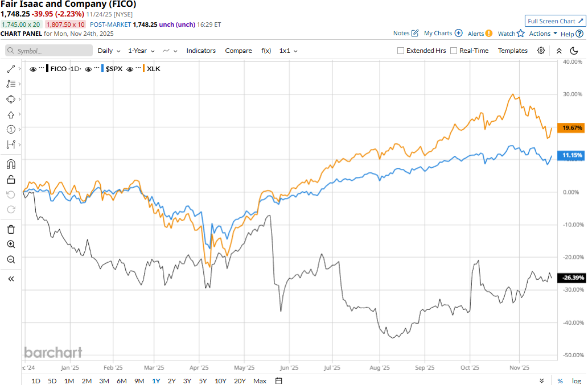Enable Extended Hrs checkbox

coord(401,51)
